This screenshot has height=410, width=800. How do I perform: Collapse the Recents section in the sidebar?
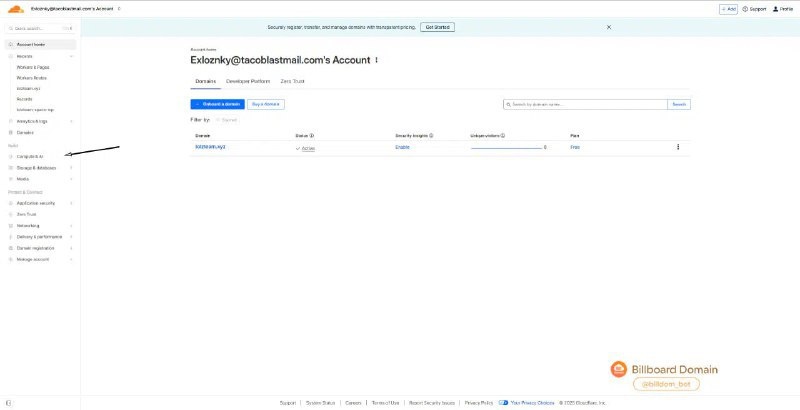(x=71, y=57)
